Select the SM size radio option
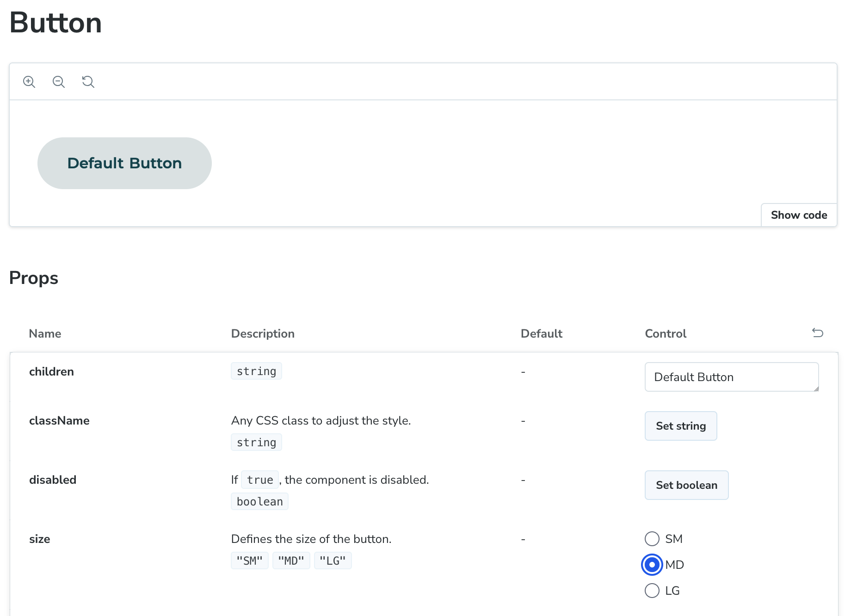Viewport: 851px width, 616px height. (652, 539)
